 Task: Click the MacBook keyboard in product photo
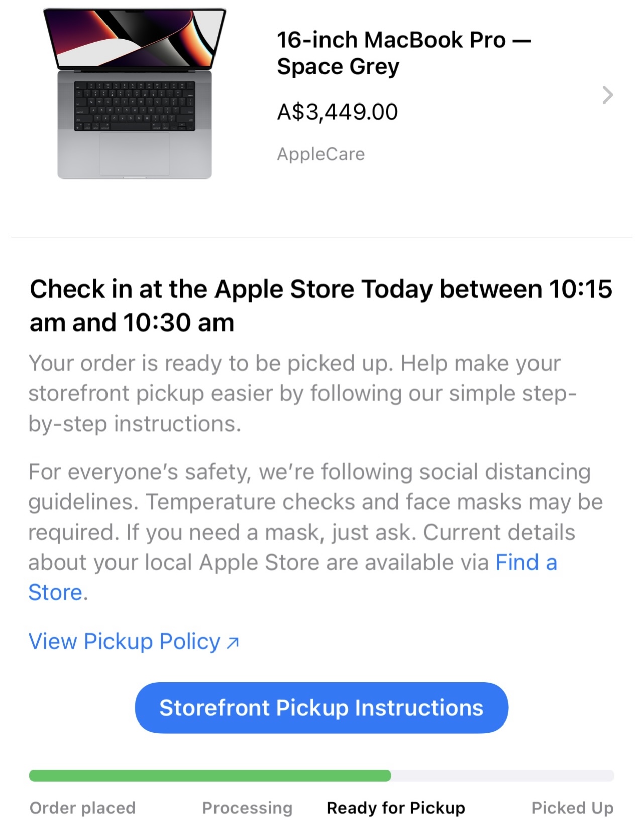click(x=135, y=106)
